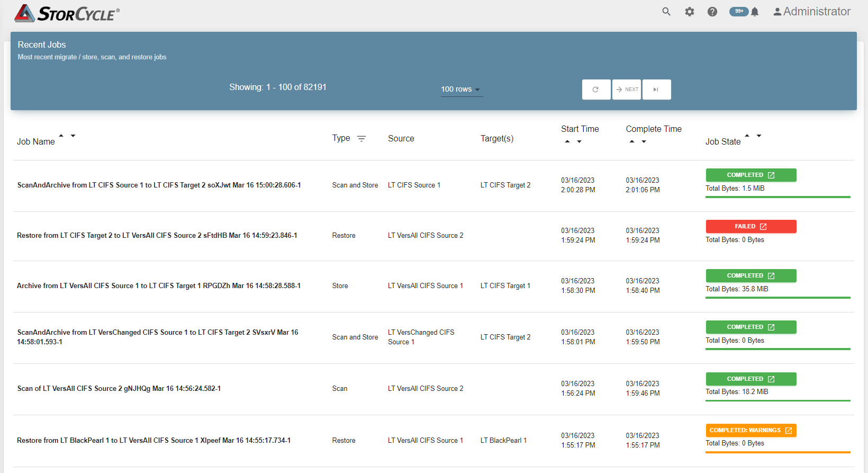Click 'Total Bytes: 35.8 MiB' text
Screen dimensions: 868x473
click(x=737, y=289)
